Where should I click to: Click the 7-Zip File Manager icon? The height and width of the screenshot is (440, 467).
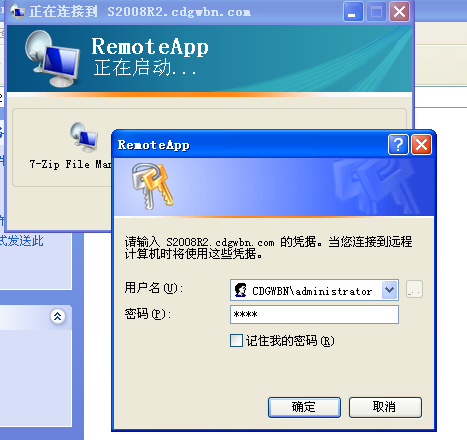(x=84, y=137)
